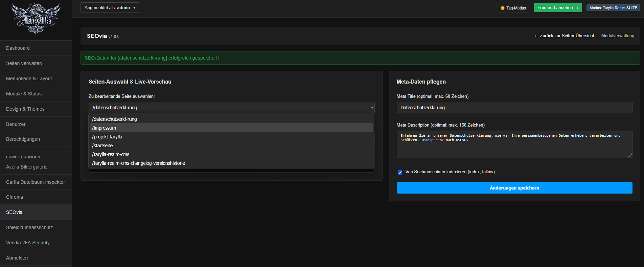Open 'Menüpflege & Layout' sidebar entry
Image resolution: width=644 pixels, height=267 pixels.
[36, 79]
